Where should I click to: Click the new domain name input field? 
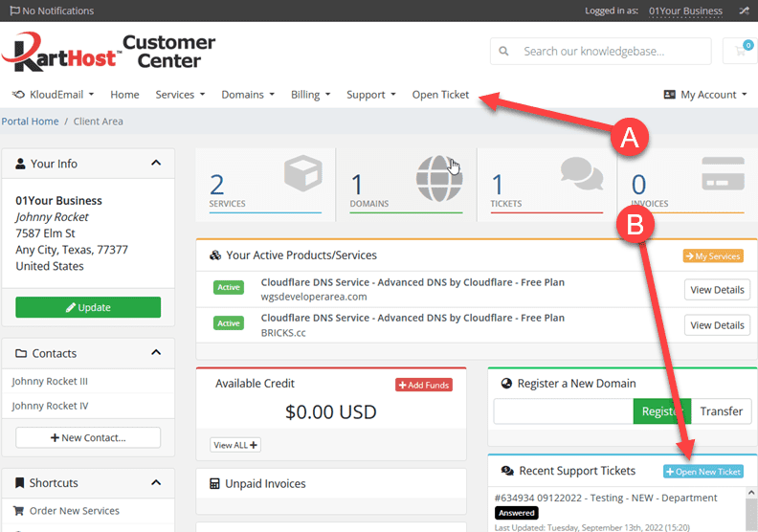pos(563,411)
